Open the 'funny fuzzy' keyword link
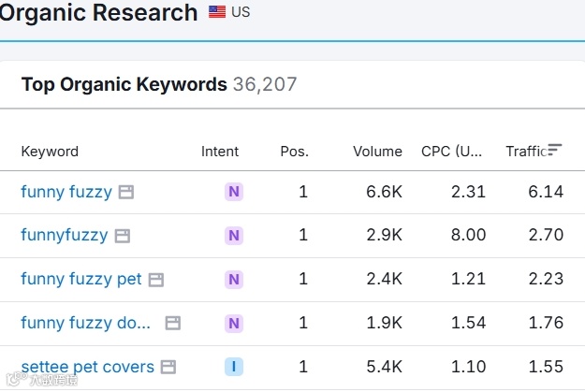Viewport: 585px width, 392px height. click(x=66, y=192)
